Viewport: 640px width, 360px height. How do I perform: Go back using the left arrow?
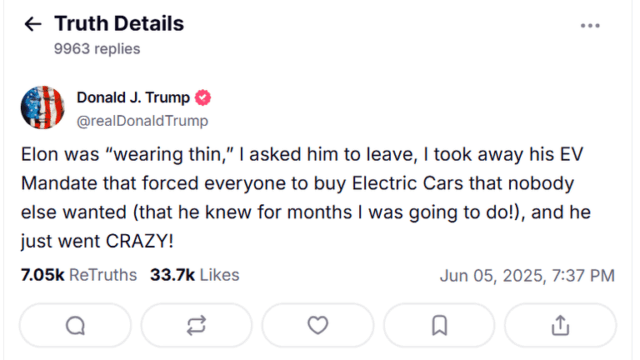click(x=33, y=24)
